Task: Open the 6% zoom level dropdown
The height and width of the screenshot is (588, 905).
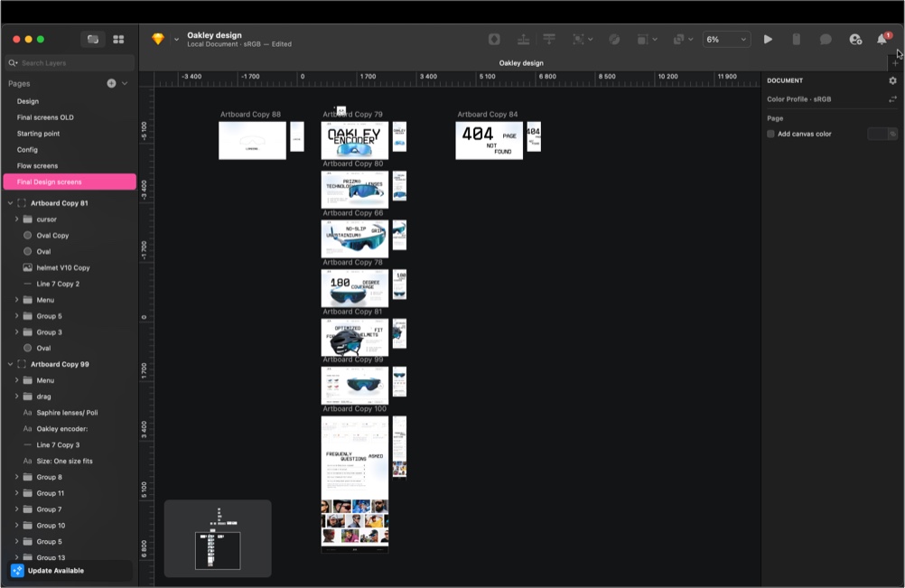Action: [x=727, y=40]
